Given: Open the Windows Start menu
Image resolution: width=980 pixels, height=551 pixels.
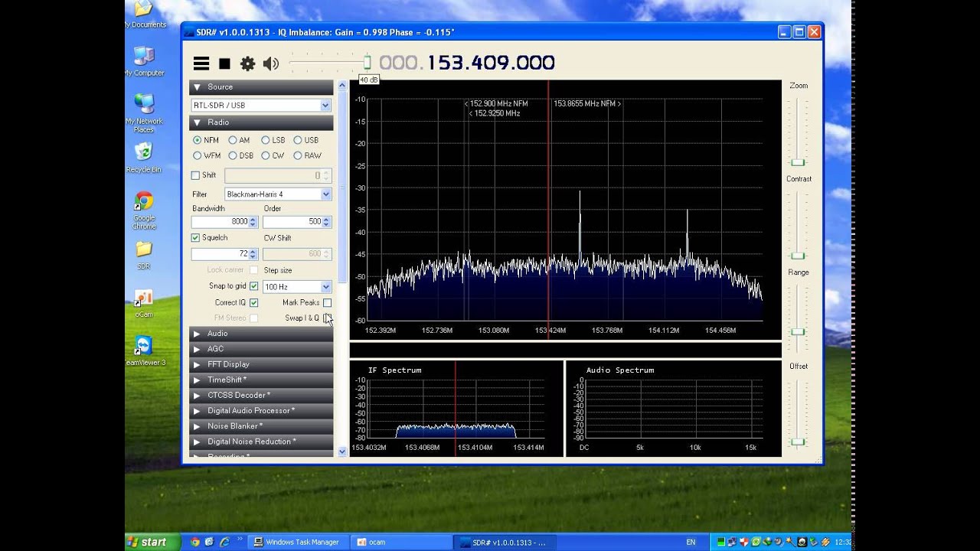Looking at the screenshot, I should click(152, 542).
